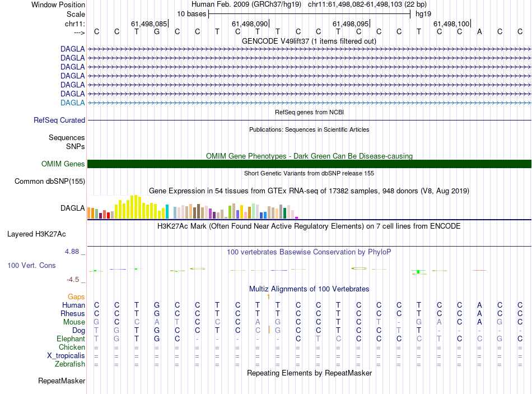Open the RepeatMasker track label
Viewport: 532px width, 394px height.
pyautogui.click(x=62, y=381)
